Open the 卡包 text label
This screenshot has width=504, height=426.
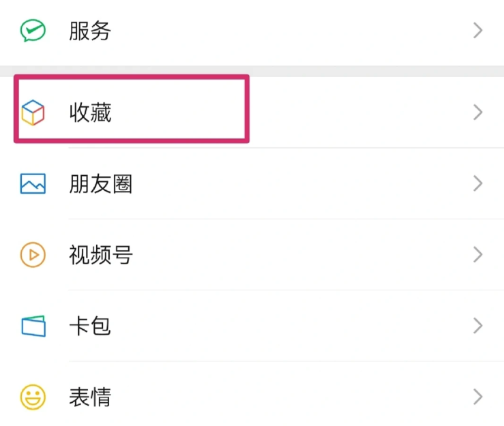coord(89,326)
